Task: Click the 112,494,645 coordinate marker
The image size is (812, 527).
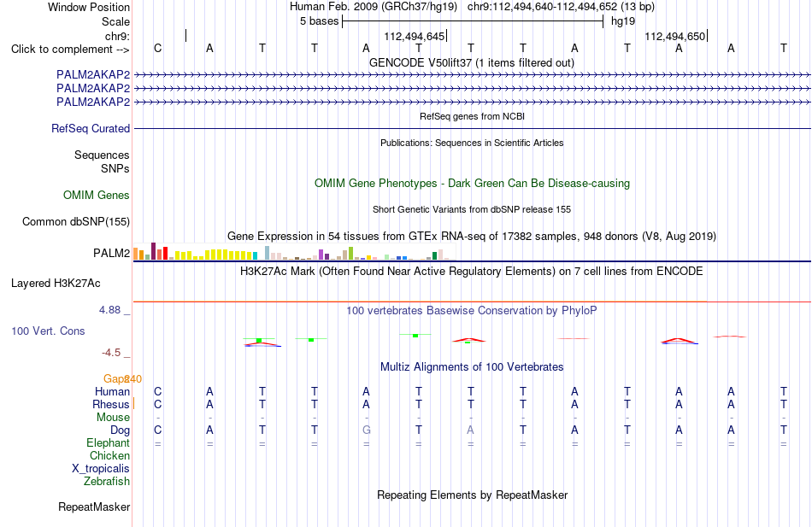Action: click(415, 36)
